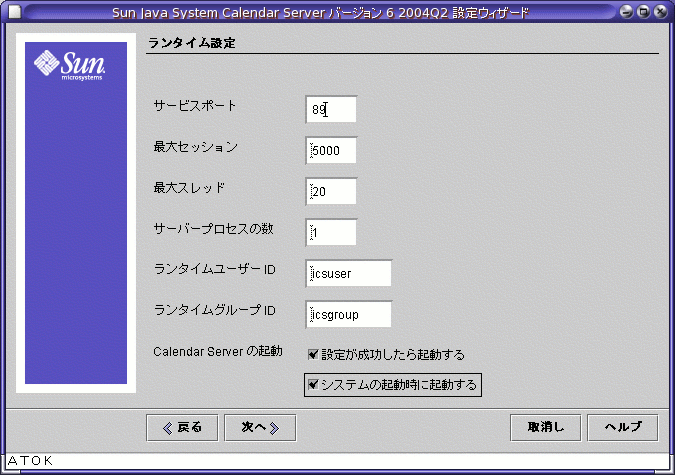Click the ランタイムグループ ID label
Viewport: 675px width, 475px height.
click(214, 310)
